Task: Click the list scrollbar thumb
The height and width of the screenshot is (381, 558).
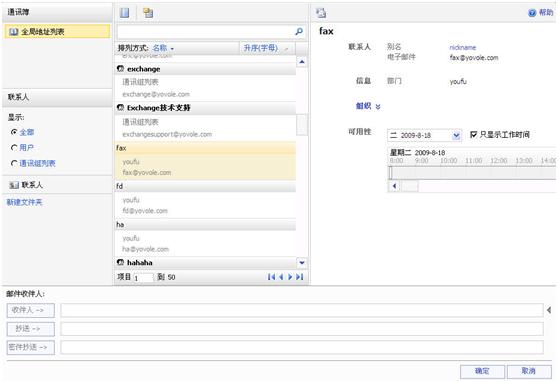Action: point(302,125)
